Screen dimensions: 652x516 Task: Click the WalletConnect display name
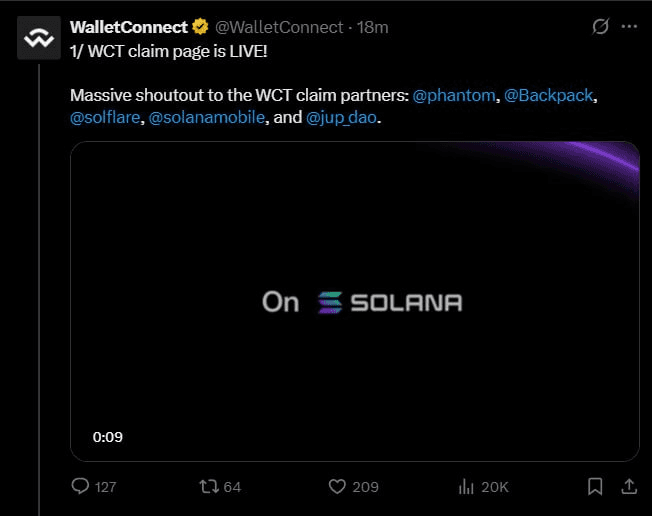(129, 27)
